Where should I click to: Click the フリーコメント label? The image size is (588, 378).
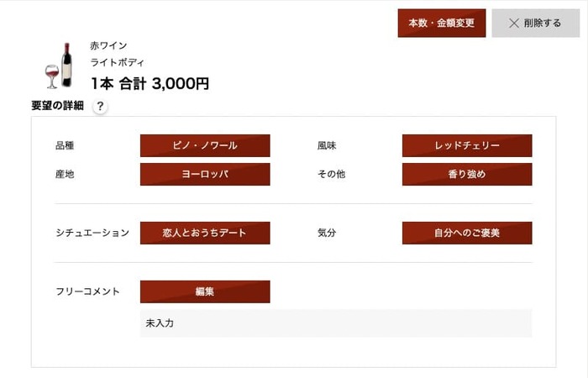[87, 291]
